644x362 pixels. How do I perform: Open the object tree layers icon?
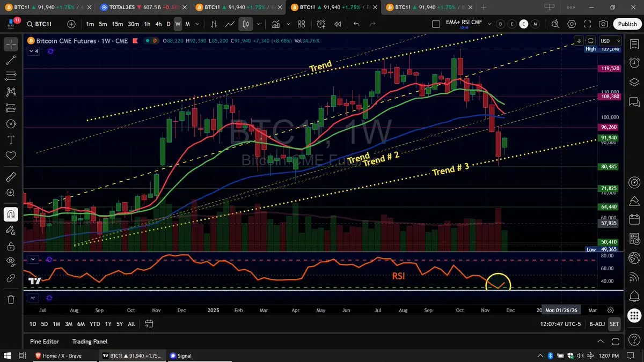(634, 82)
